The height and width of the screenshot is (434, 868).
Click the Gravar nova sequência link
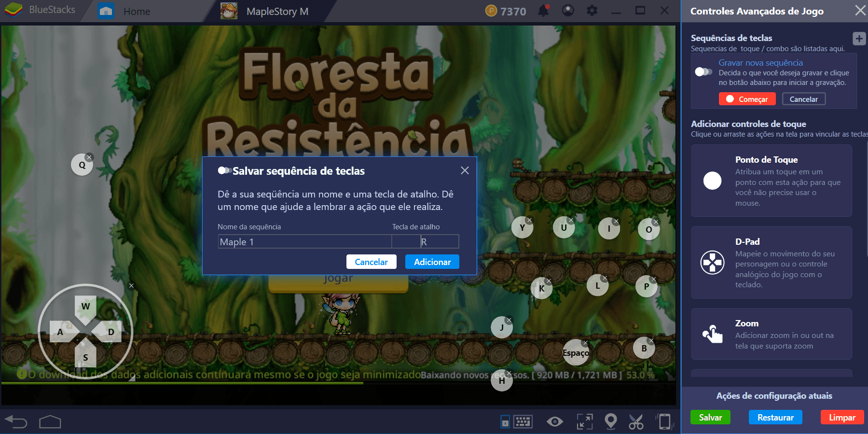tap(760, 63)
